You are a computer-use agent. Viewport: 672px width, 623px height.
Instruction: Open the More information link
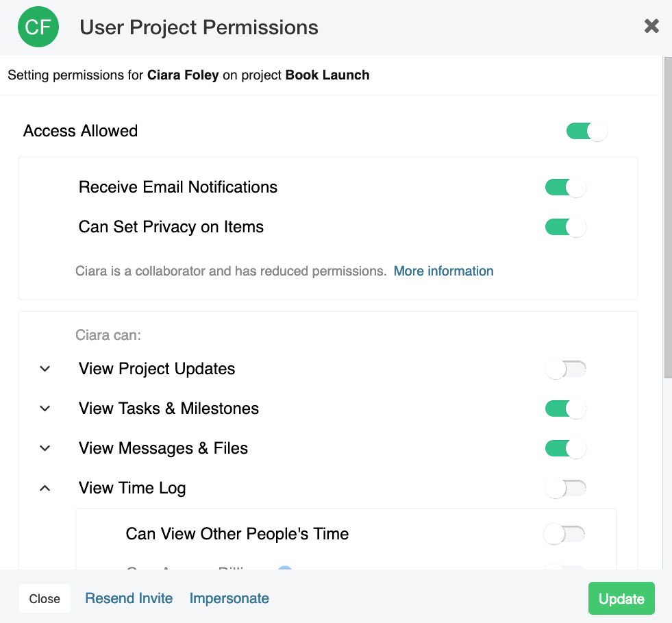click(x=444, y=271)
